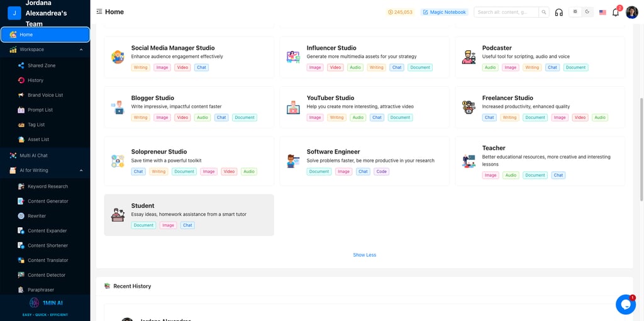The image size is (644, 321).
Task: Select Code tag in Software Engineer card
Action: point(382,171)
